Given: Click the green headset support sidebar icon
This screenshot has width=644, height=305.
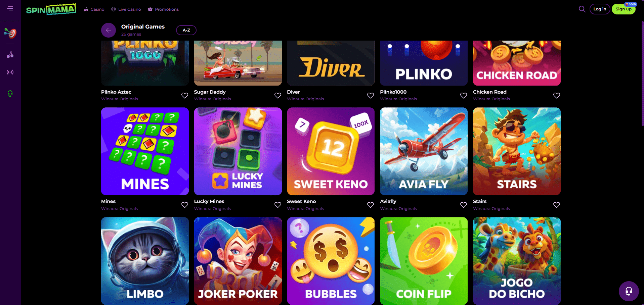Looking at the screenshot, I should click(x=10, y=94).
